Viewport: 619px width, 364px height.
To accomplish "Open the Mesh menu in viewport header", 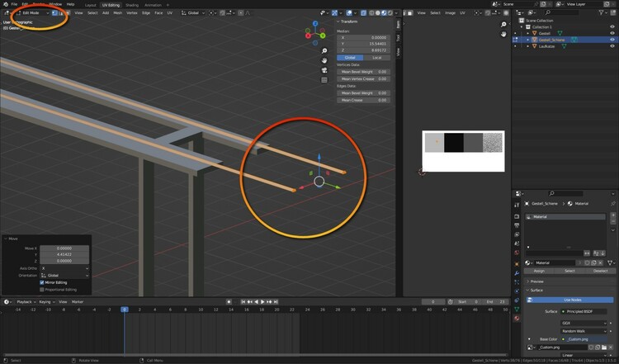I will coord(116,13).
